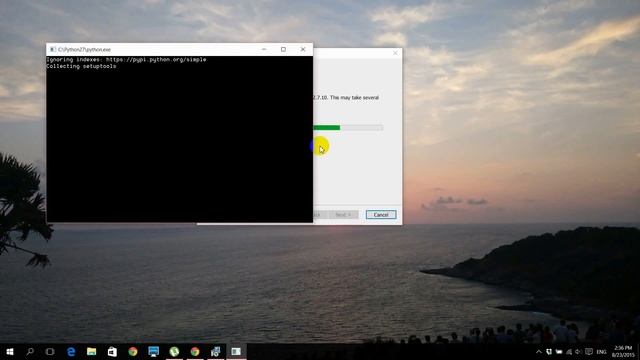
Task: Open the volume control tray icon
Action: [578, 352]
